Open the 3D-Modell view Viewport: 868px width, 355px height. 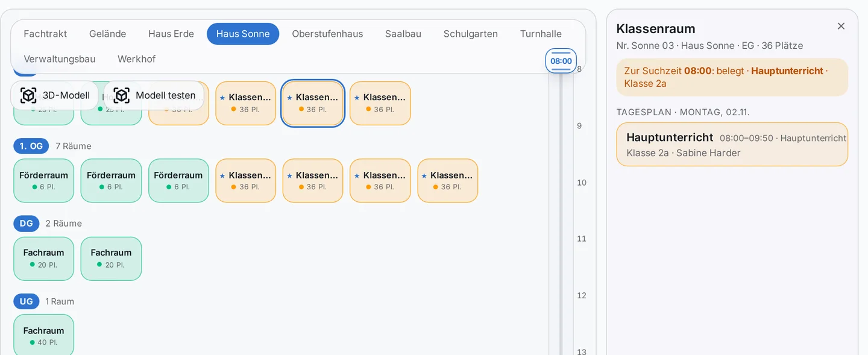tap(54, 95)
